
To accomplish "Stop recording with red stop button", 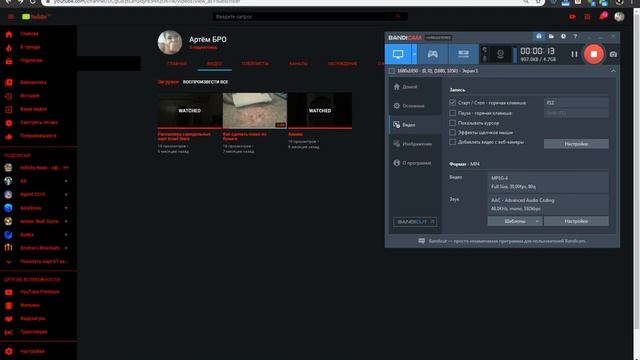I will pos(593,54).
